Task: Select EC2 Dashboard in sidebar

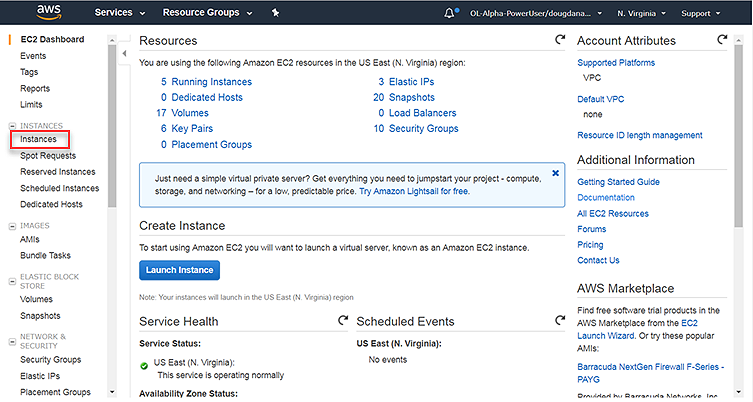Action: coord(52,39)
